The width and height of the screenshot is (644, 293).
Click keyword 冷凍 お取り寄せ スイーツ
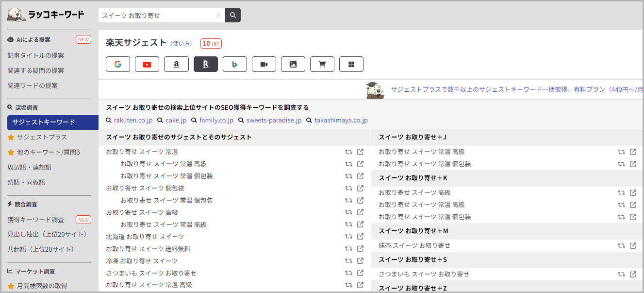pos(142,261)
